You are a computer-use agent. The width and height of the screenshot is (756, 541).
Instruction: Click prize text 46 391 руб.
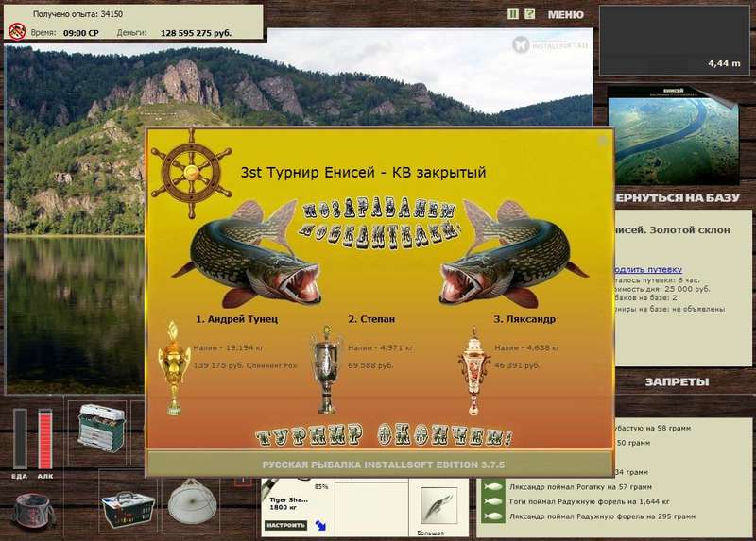coord(517,365)
